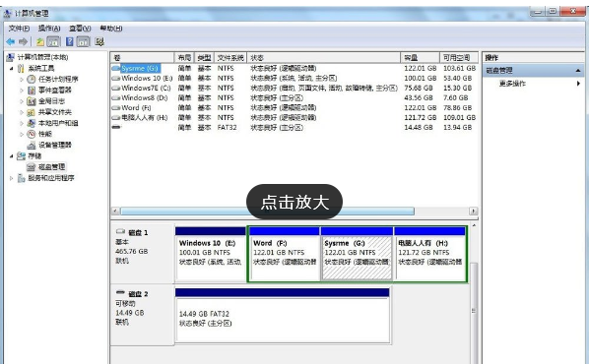Expand the 性能 node arrow
Viewport: 589px width, 364px height.
(22, 134)
